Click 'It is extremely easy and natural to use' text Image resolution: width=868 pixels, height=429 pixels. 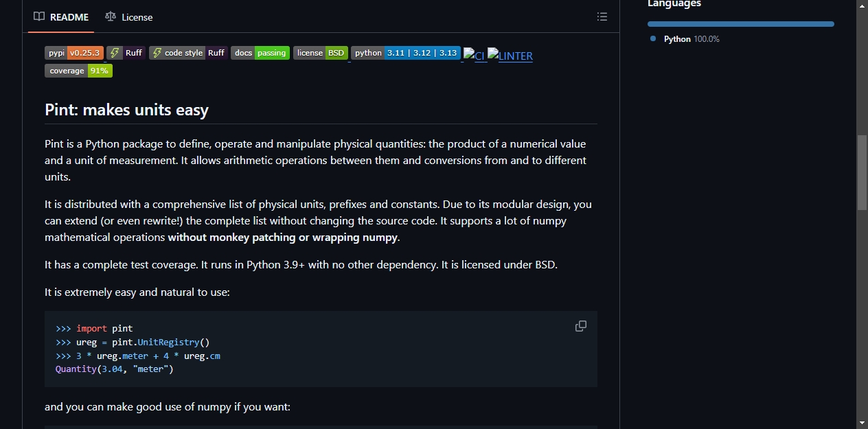pyautogui.click(x=137, y=292)
